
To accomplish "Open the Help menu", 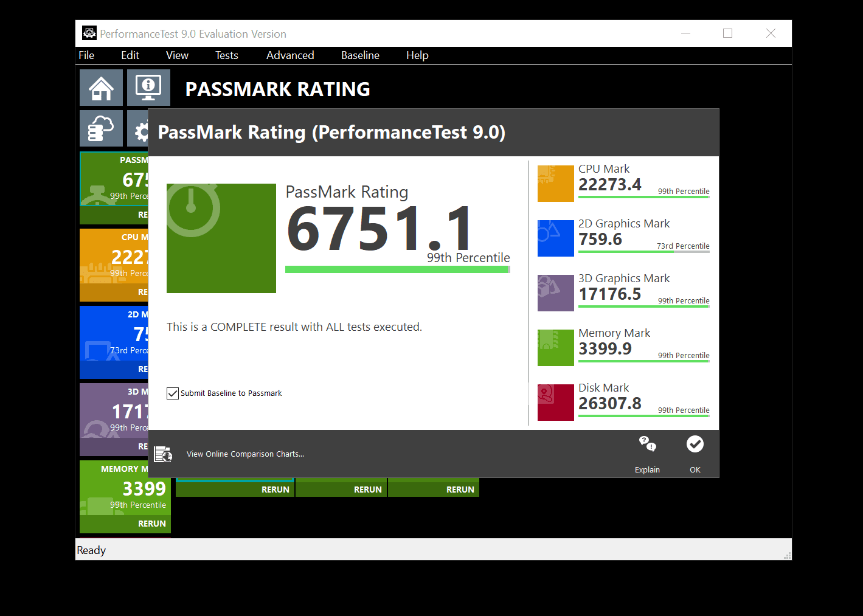I will click(x=417, y=55).
